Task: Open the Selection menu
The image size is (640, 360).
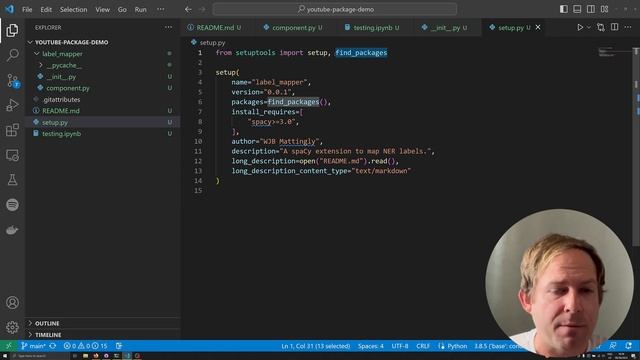Action: tap(73, 9)
